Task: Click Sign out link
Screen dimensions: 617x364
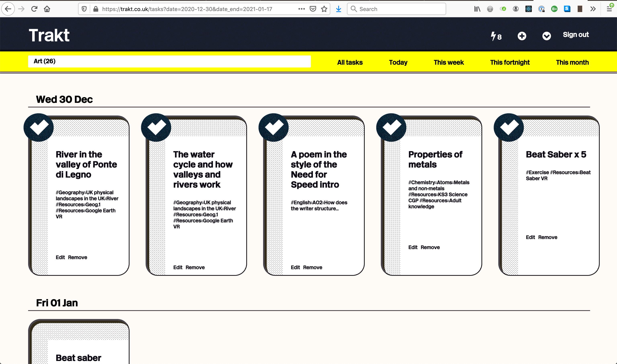Action: [x=576, y=35]
